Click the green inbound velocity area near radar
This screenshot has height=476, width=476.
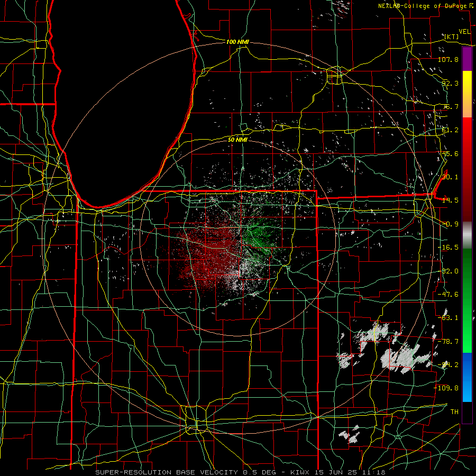258,237
